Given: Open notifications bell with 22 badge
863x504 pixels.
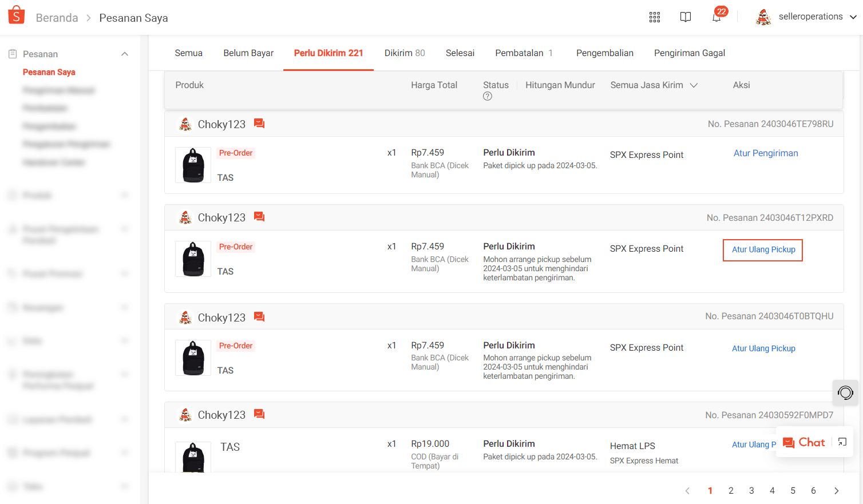Looking at the screenshot, I should (x=716, y=17).
